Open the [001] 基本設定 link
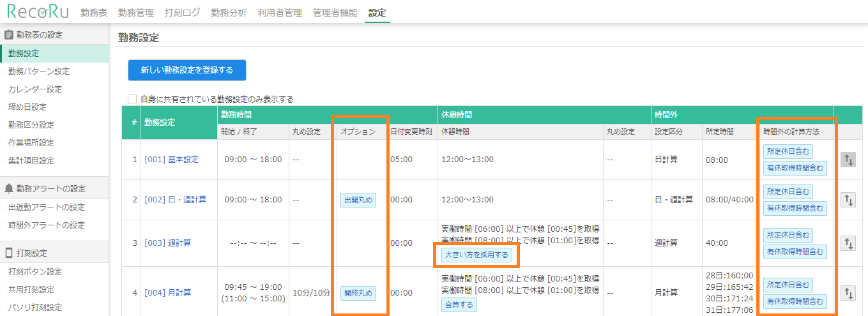The height and width of the screenshot is (316, 868). tap(171, 160)
